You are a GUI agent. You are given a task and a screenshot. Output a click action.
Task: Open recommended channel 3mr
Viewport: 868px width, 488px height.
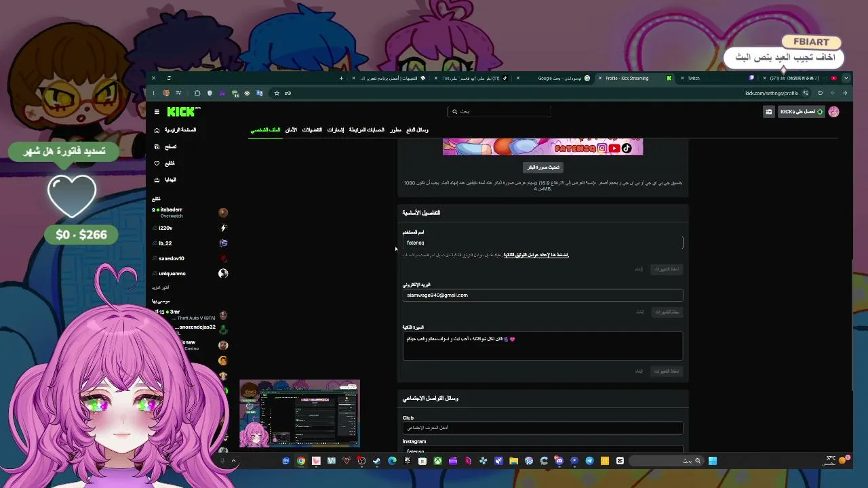click(190, 314)
